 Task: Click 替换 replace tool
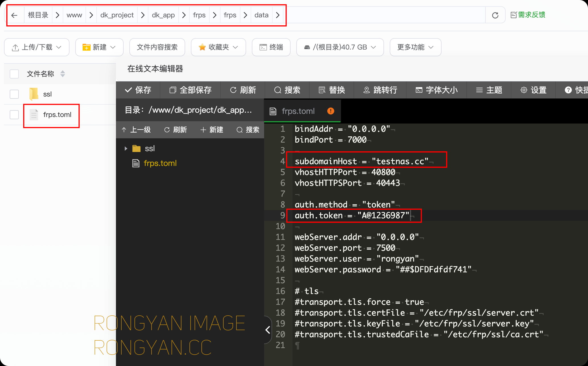click(x=332, y=90)
